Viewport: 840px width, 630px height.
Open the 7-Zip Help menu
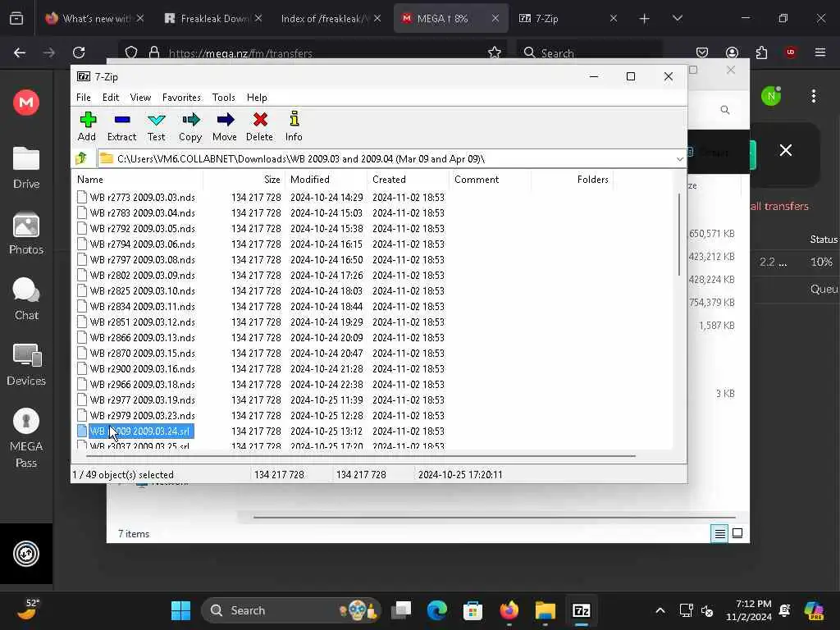257,98
